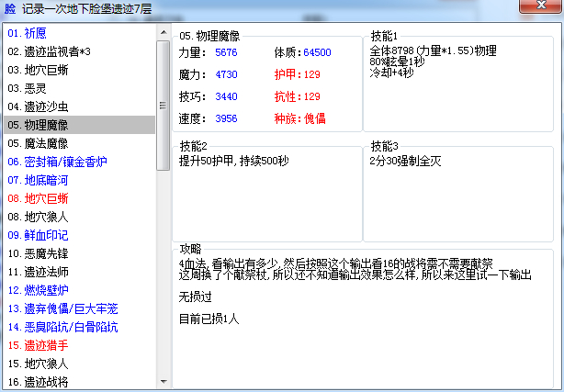The image size is (564, 392).
Task: Click the list scrollbar down arrow
Action: pos(164,382)
